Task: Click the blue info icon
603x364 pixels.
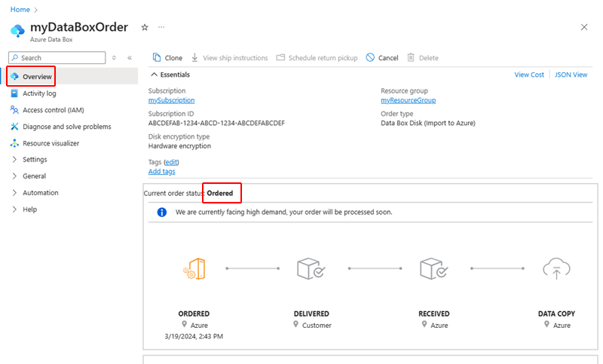Action: pos(162,213)
